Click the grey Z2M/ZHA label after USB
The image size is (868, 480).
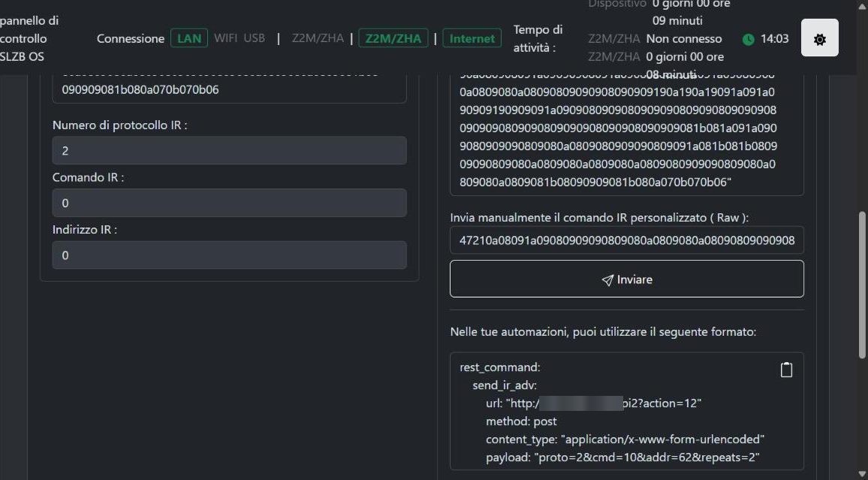[x=318, y=38]
